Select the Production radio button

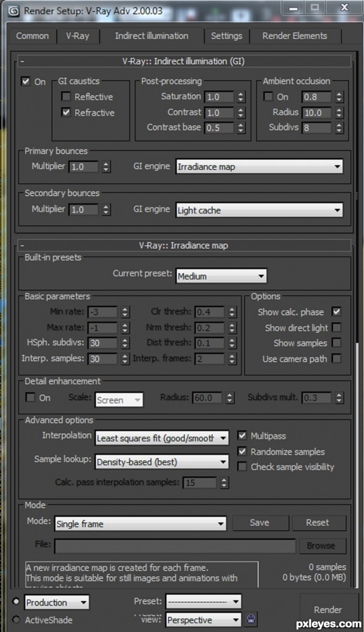tap(16, 602)
